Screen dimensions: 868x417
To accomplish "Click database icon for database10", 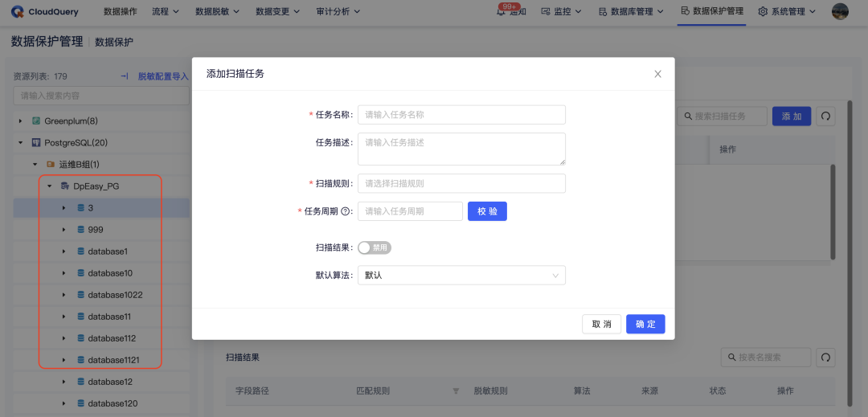I will 81,273.
